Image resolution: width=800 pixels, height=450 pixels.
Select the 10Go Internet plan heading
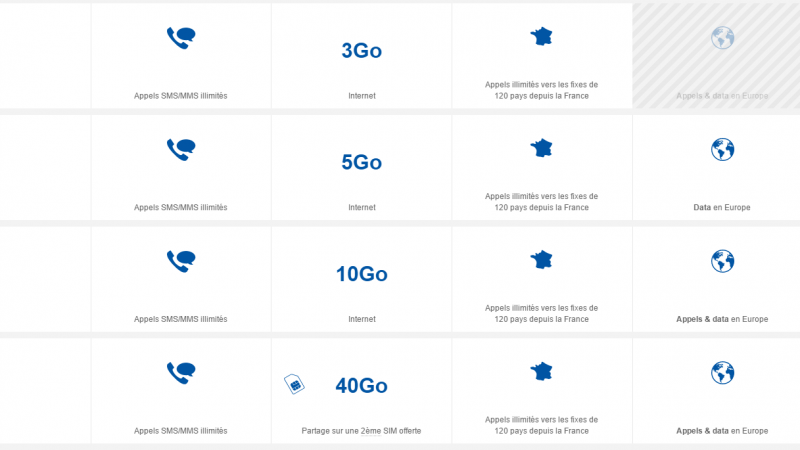[x=361, y=274]
